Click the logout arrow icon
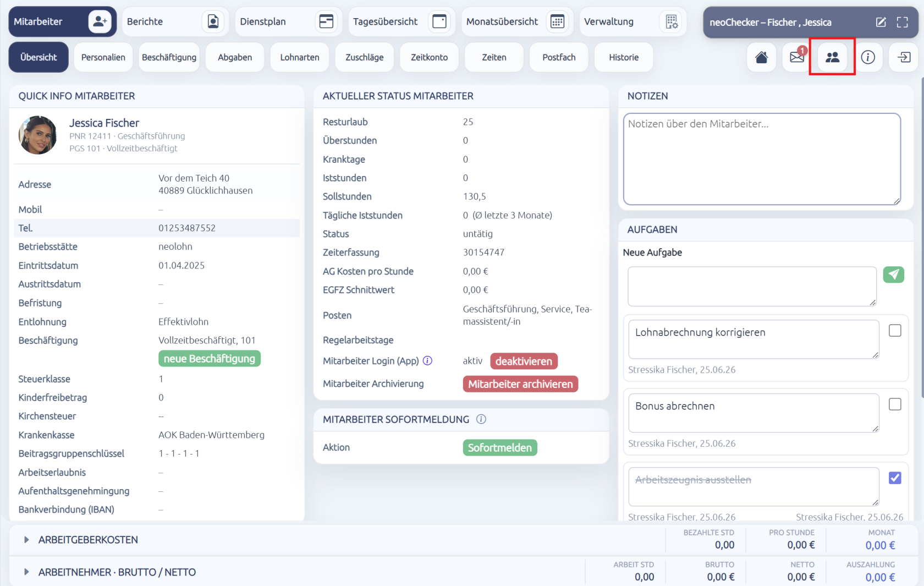The image size is (924, 586). pyautogui.click(x=904, y=57)
